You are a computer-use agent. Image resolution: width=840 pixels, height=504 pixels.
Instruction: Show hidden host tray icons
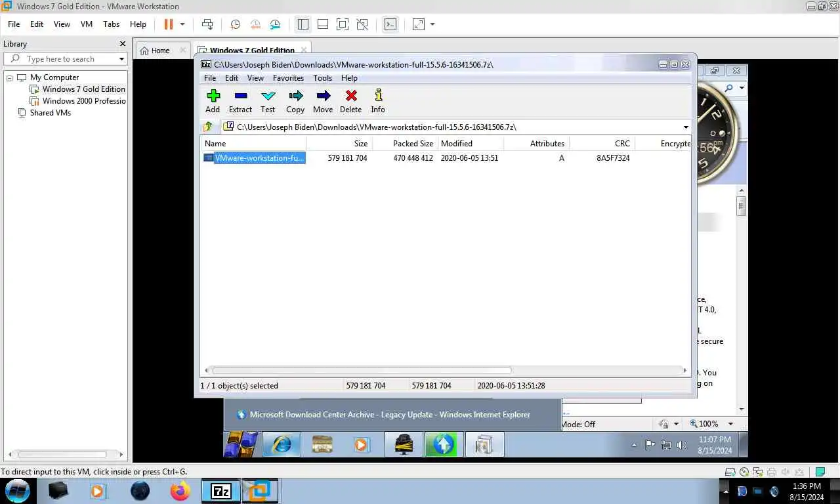pyautogui.click(x=726, y=491)
